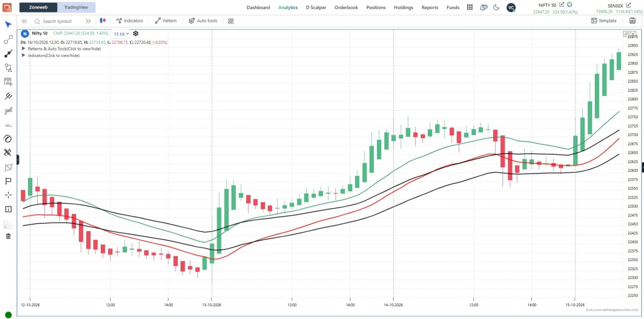The width and height of the screenshot is (644, 319).
Task: View Positions page
Action: pyautogui.click(x=376, y=8)
